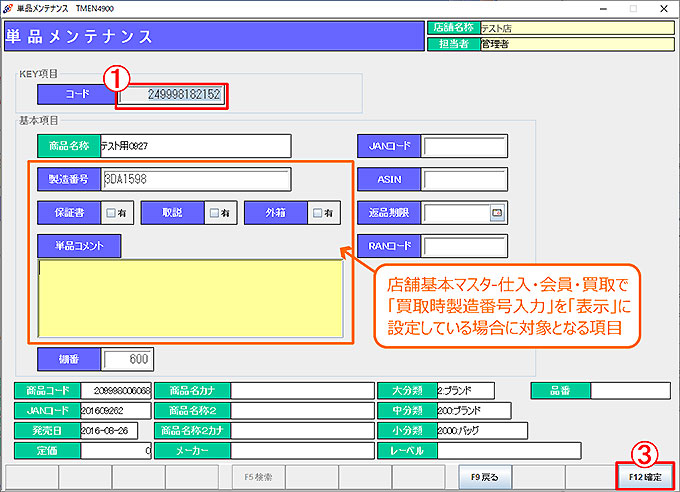The height and width of the screenshot is (492, 680).
Task: Click the 商品名カナ field
Action: point(302,391)
